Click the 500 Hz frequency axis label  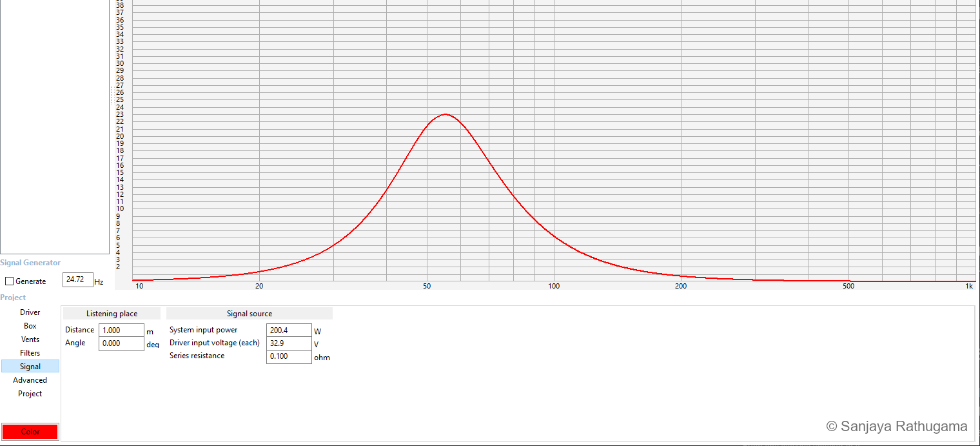[848, 286]
